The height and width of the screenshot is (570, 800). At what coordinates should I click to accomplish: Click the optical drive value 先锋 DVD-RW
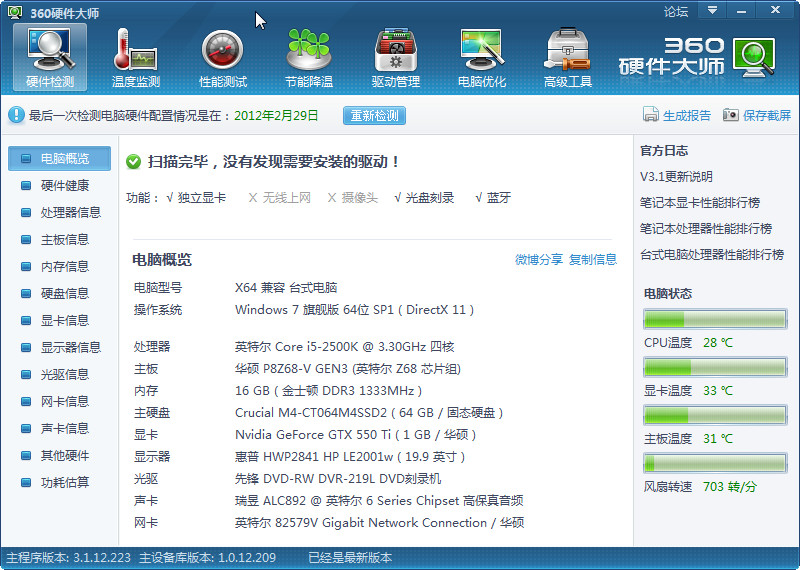[x=338, y=479]
